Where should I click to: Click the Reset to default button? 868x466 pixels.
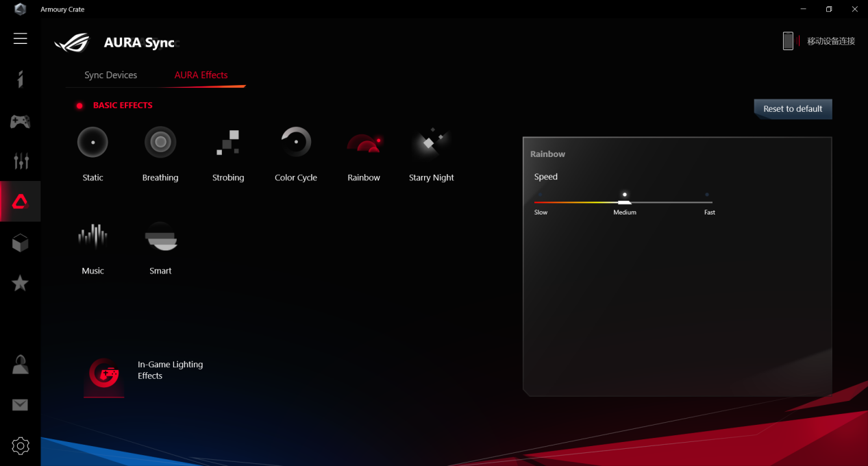793,109
